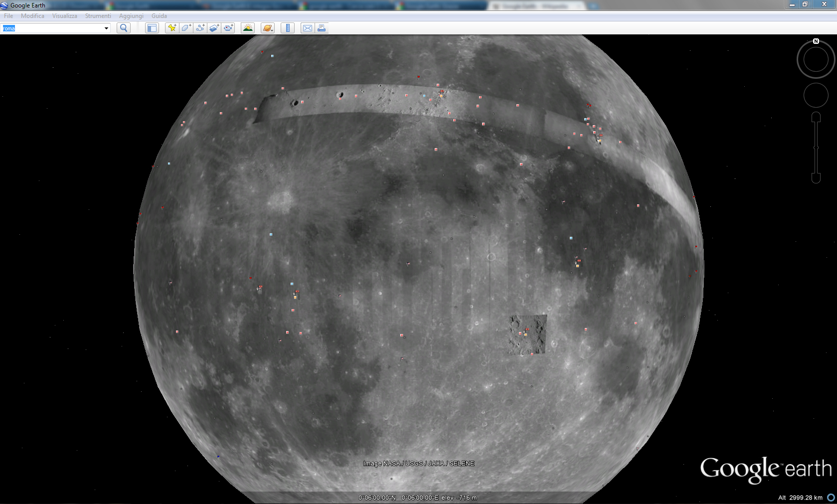Click the print icon in toolbar
This screenshot has width=837, height=504.
(322, 28)
